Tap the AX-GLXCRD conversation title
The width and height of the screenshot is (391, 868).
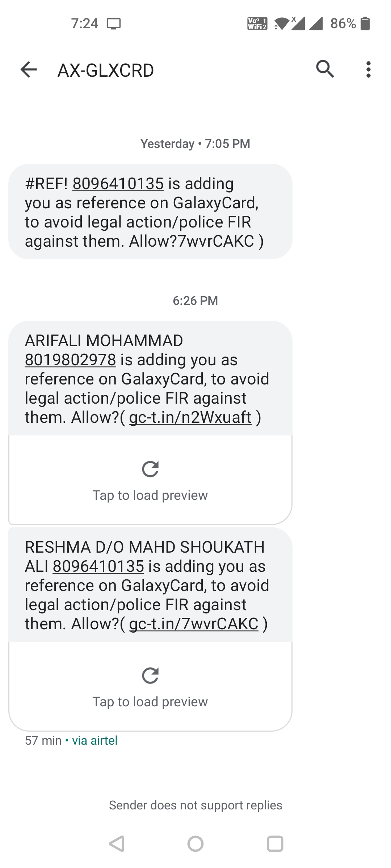[106, 70]
